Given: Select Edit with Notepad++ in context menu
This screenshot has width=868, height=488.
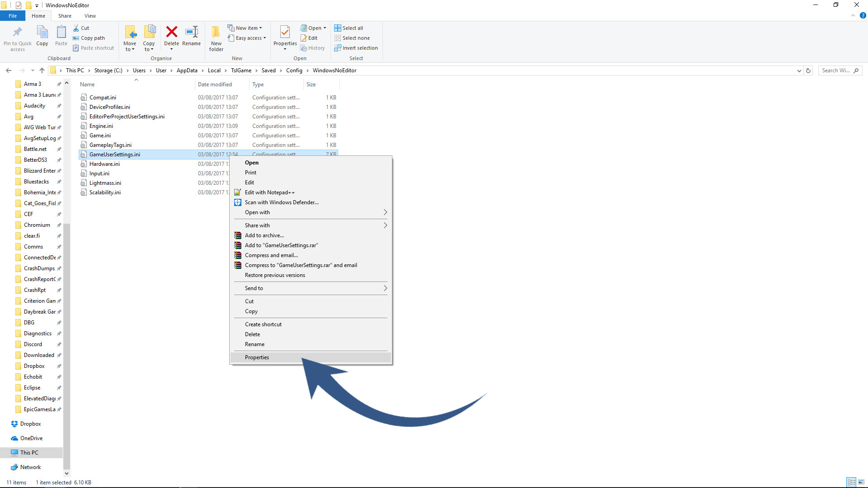Looking at the screenshot, I should [269, 192].
